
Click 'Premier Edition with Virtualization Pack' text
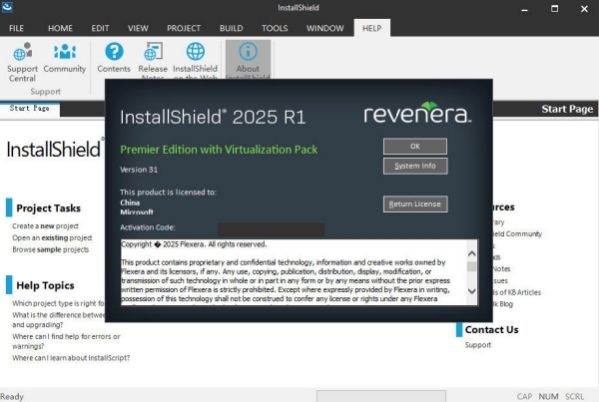pos(219,149)
